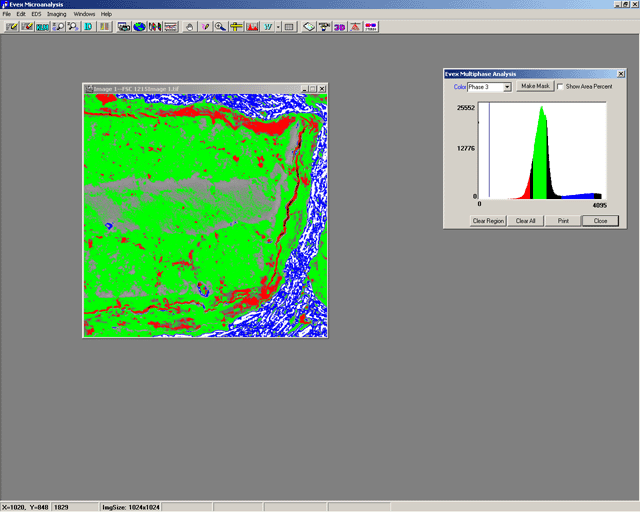640x512 pixels.
Task: Select the hand pan tool
Action: coord(191,26)
